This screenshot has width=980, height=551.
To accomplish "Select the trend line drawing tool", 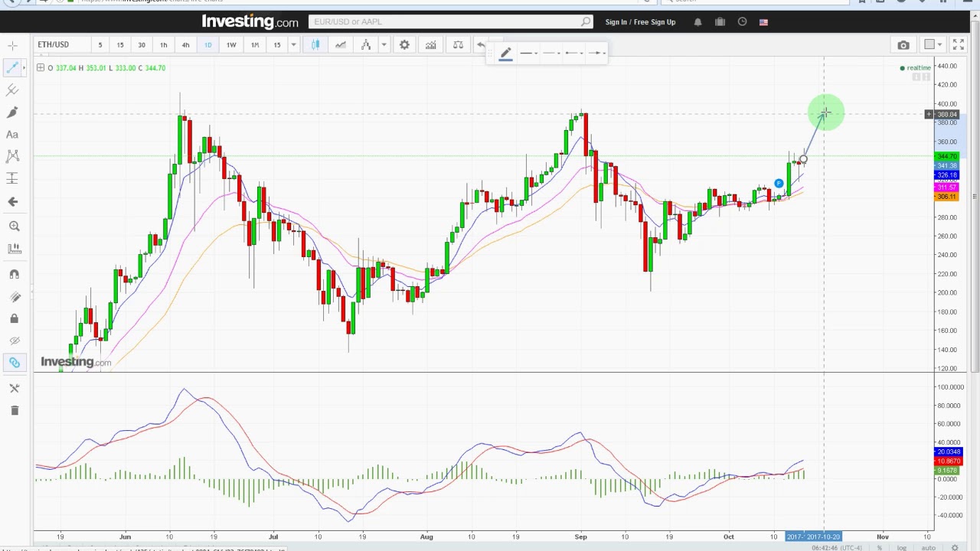I will (12, 68).
